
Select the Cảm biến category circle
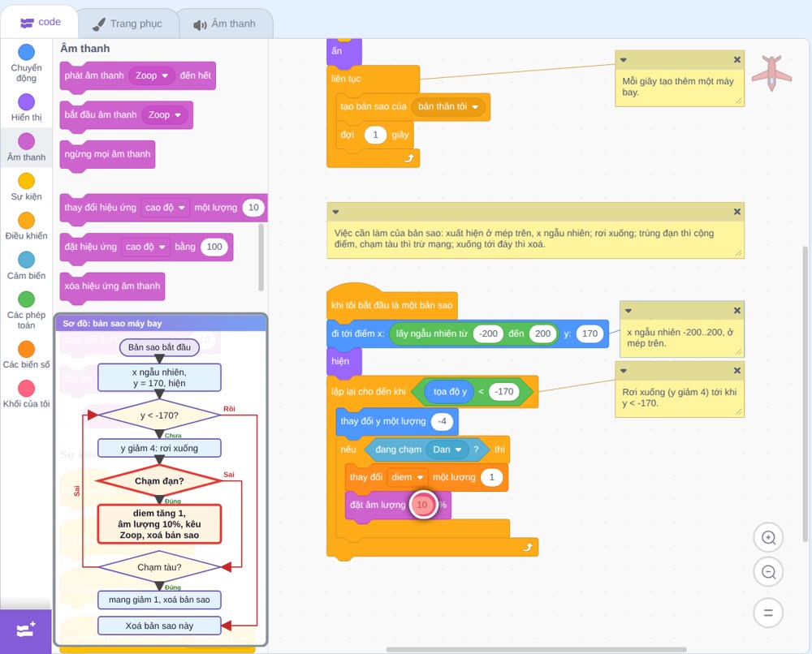coord(26,260)
